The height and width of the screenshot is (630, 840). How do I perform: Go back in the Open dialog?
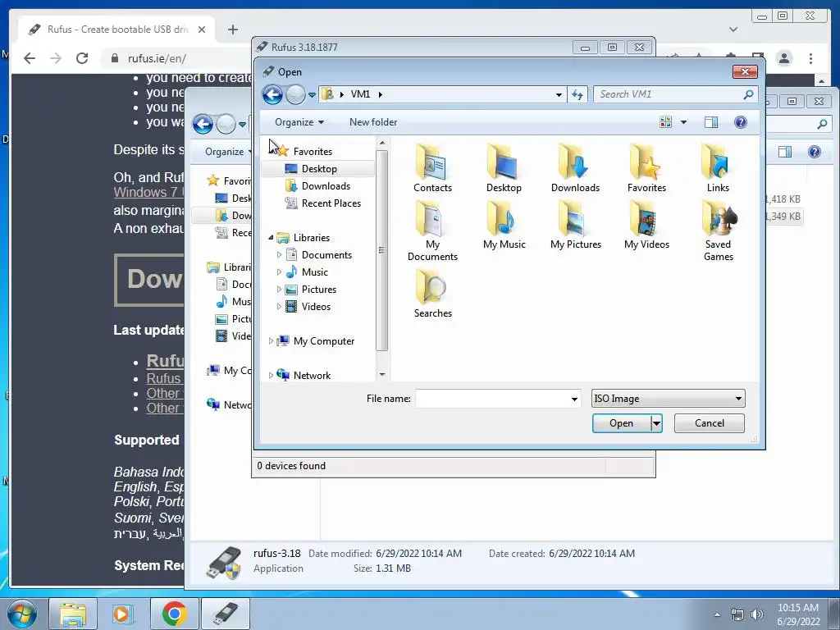272,95
